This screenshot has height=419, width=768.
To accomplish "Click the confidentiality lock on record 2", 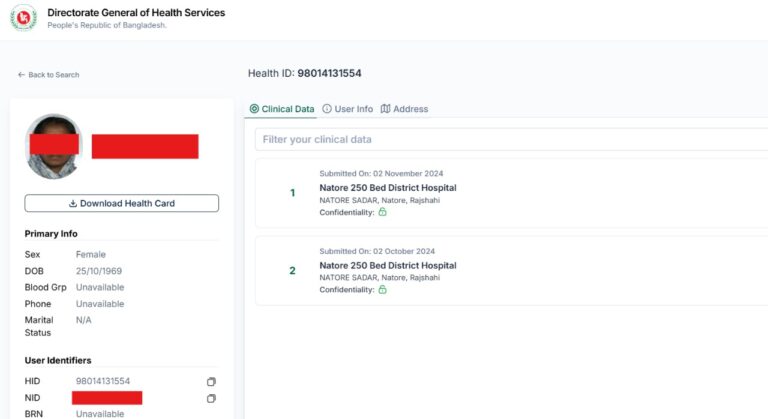I will point(382,290).
